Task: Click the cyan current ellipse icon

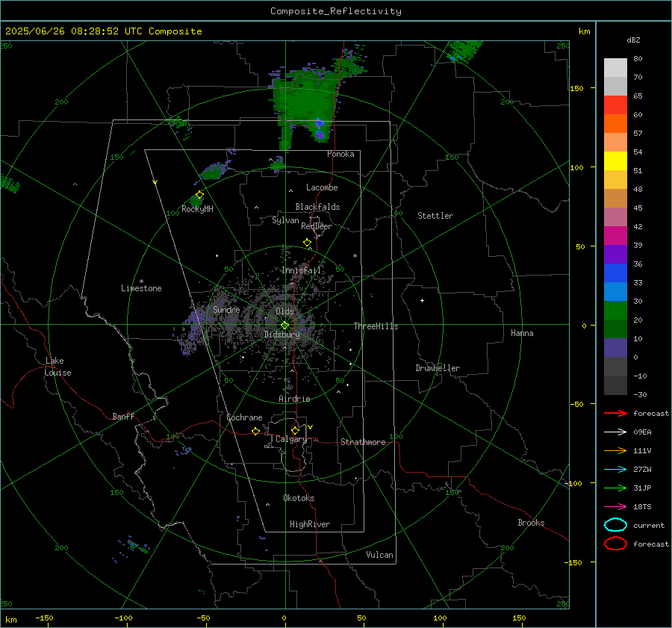Action: pos(615,525)
